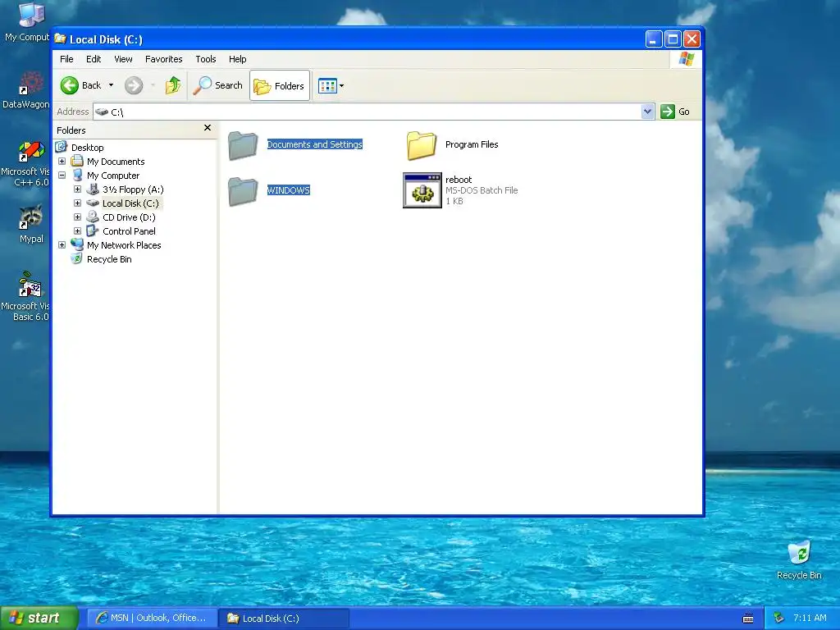Switch to MSN Outlook taskbar button

152,618
